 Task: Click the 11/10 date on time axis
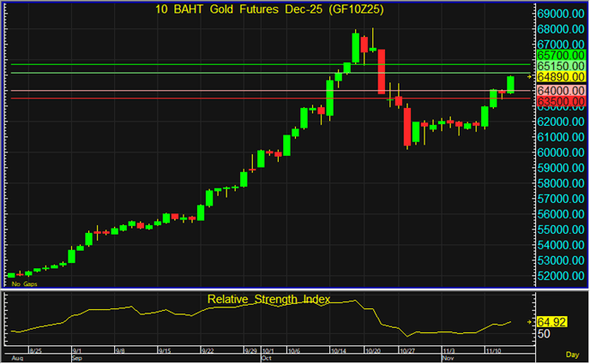click(494, 350)
